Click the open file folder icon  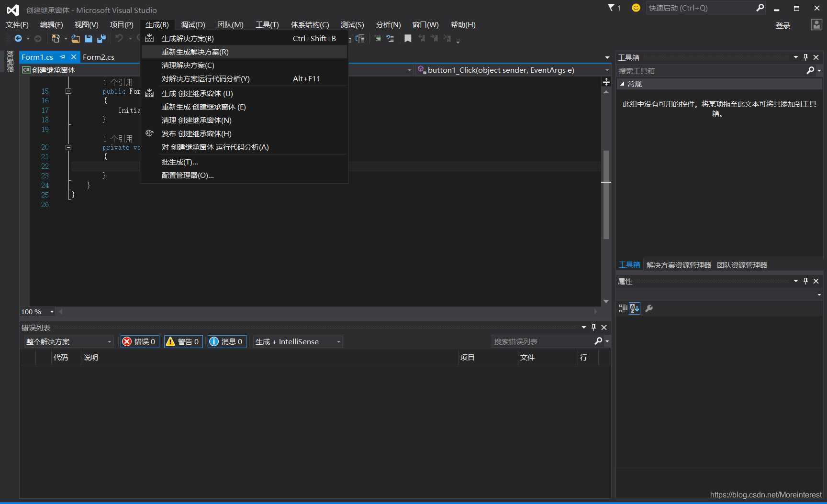(x=76, y=38)
